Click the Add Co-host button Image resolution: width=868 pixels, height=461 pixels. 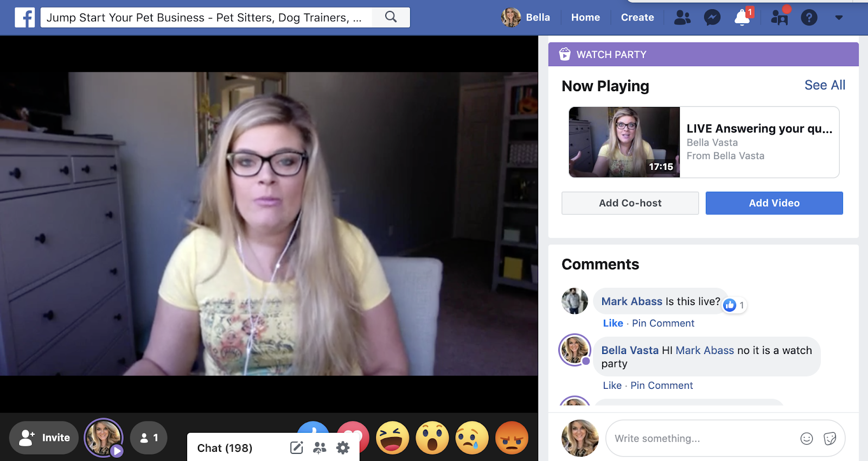630,203
